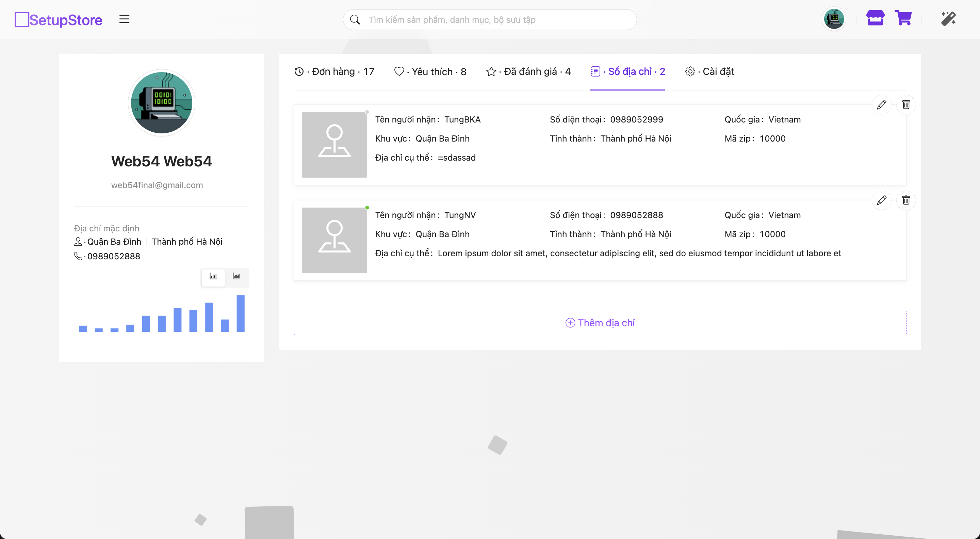Edit the TungBKA address with pencil icon
This screenshot has height=539, width=980.
881,104
